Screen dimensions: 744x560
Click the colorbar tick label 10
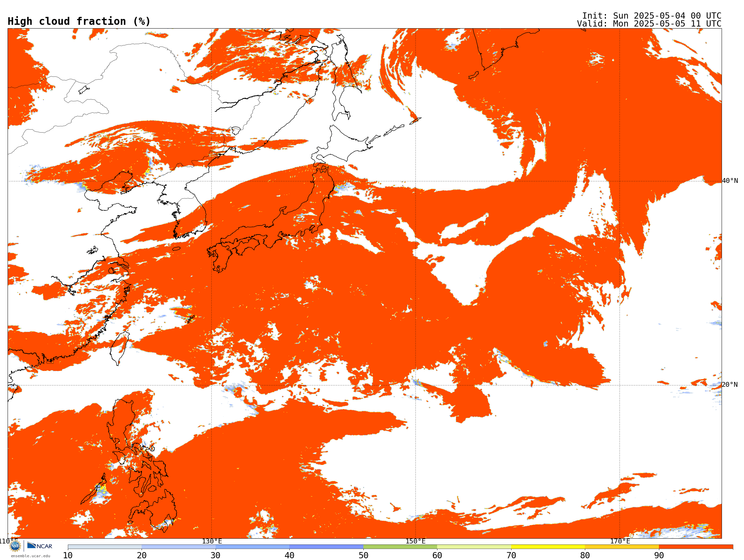[68, 556]
